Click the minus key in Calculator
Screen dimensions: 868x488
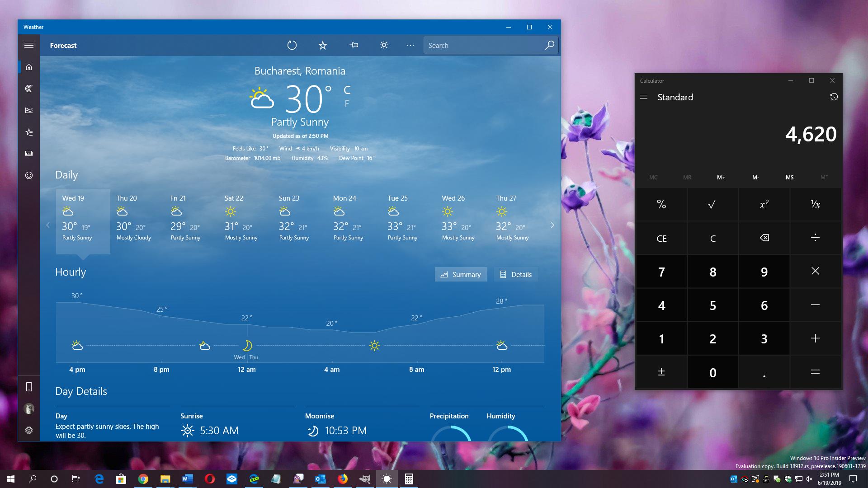tap(815, 305)
